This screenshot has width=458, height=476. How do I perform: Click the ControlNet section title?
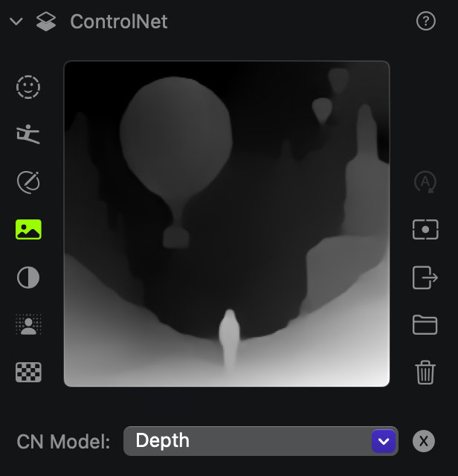[x=119, y=22]
